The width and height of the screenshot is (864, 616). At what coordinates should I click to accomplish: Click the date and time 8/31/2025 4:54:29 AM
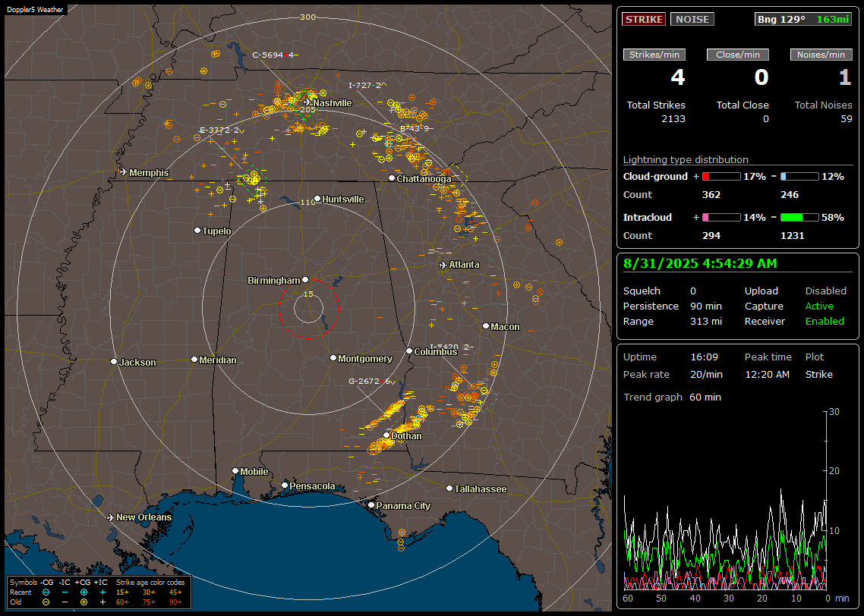click(x=700, y=264)
